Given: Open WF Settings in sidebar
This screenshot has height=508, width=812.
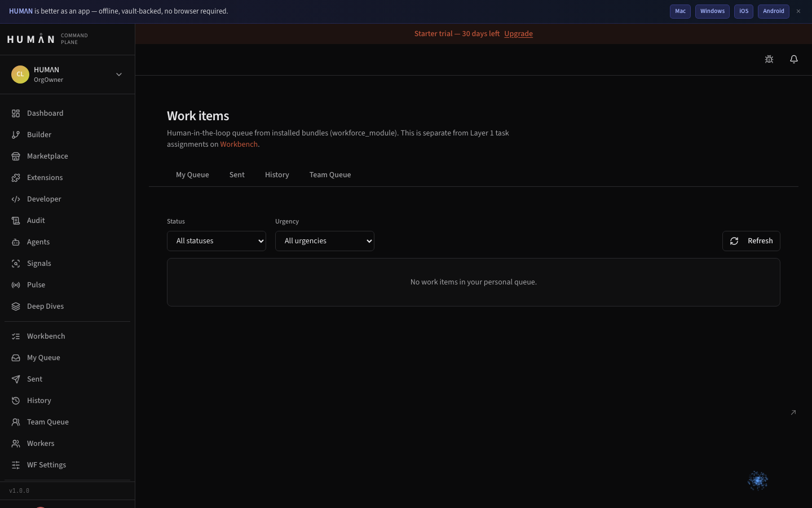Looking at the screenshot, I should pos(68,465).
